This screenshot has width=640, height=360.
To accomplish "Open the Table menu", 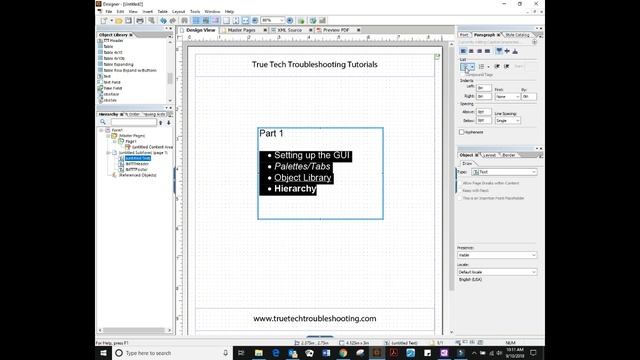I will point(162,11).
